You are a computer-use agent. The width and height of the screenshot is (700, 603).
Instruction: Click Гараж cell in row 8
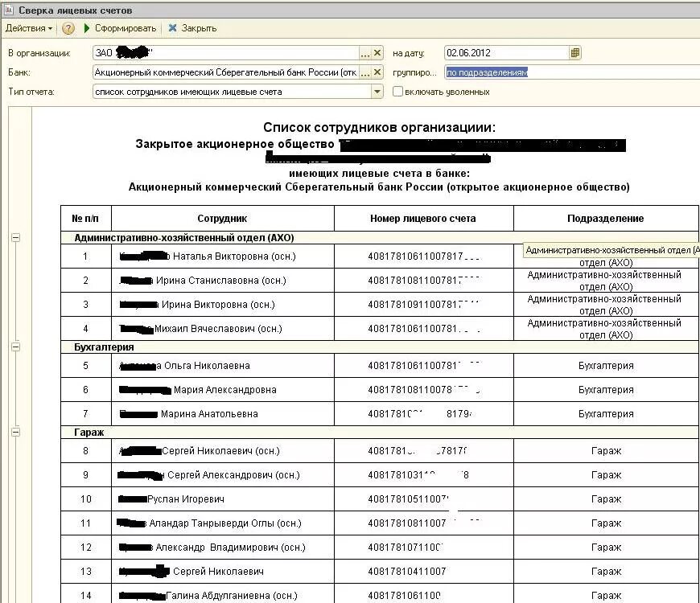coord(606,451)
